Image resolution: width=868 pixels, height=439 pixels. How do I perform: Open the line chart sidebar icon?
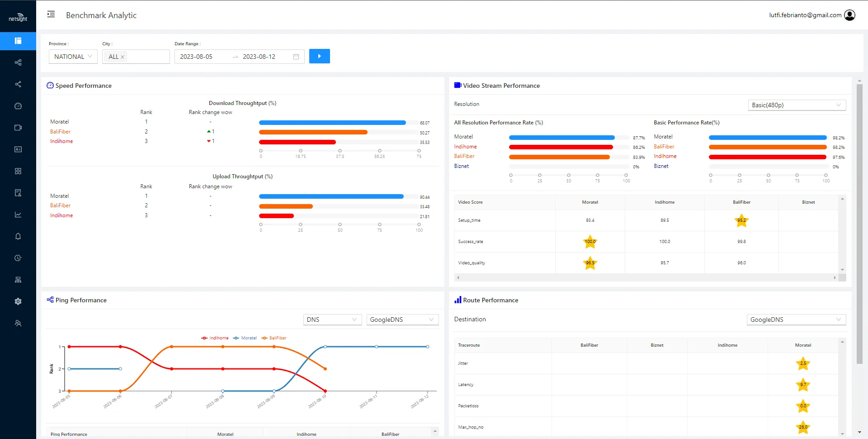point(18,215)
